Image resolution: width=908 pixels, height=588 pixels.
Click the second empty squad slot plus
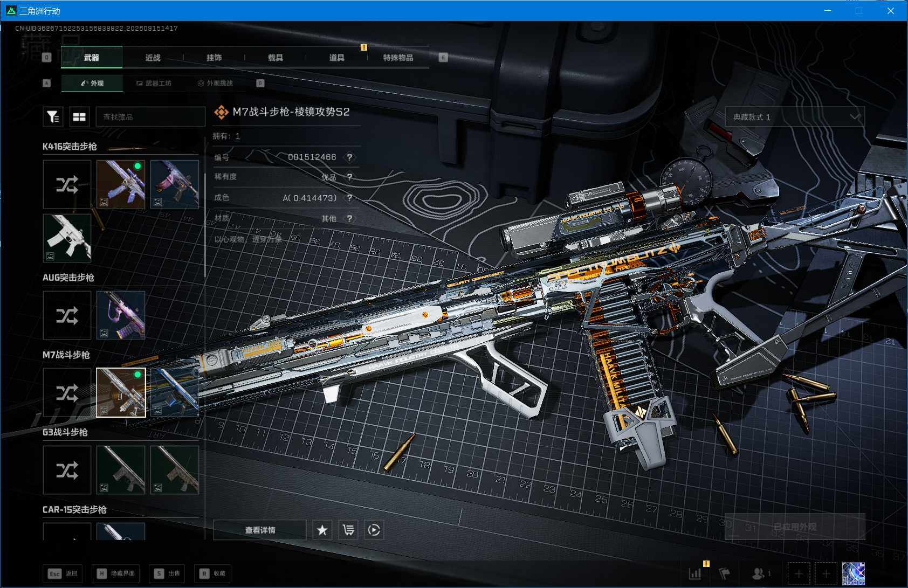(x=826, y=573)
